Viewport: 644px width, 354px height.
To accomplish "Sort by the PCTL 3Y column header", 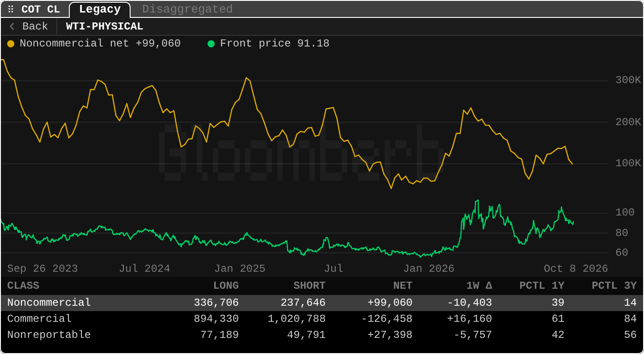I will click(614, 286).
